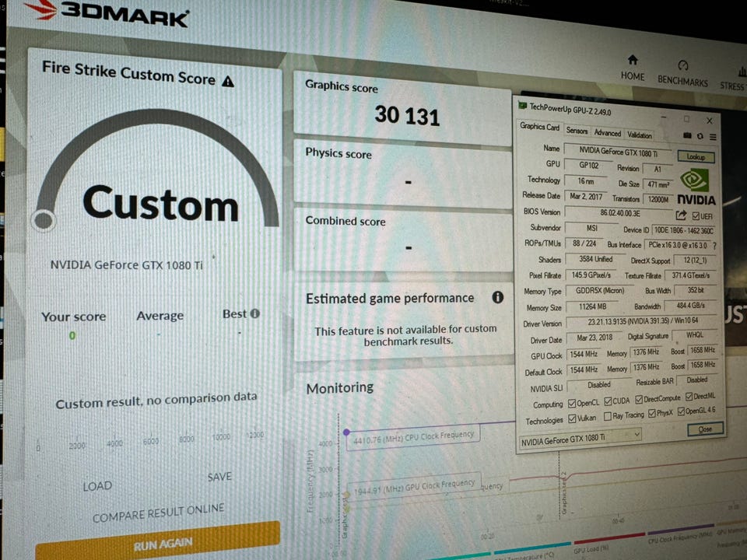Click the 3DMark logo
The height and width of the screenshot is (560, 747).
[107, 12]
